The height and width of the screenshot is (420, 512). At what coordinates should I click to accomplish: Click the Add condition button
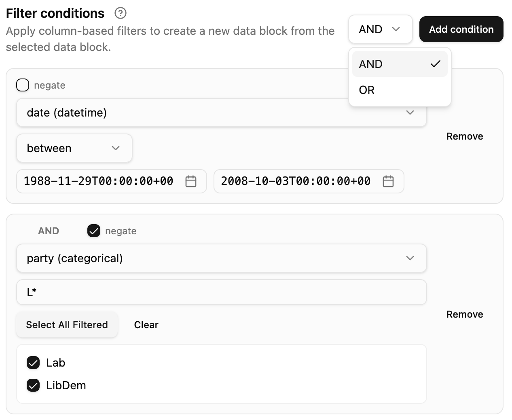click(x=461, y=29)
